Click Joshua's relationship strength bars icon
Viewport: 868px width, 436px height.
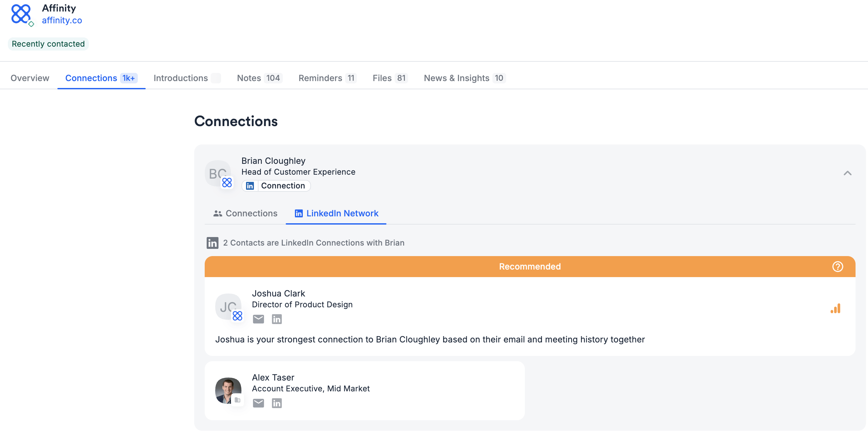[835, 309]
